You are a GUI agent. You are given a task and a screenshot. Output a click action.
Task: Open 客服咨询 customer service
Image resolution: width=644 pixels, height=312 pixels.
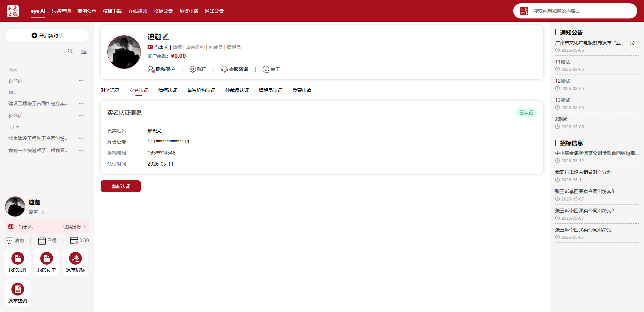tap(234, 69)
